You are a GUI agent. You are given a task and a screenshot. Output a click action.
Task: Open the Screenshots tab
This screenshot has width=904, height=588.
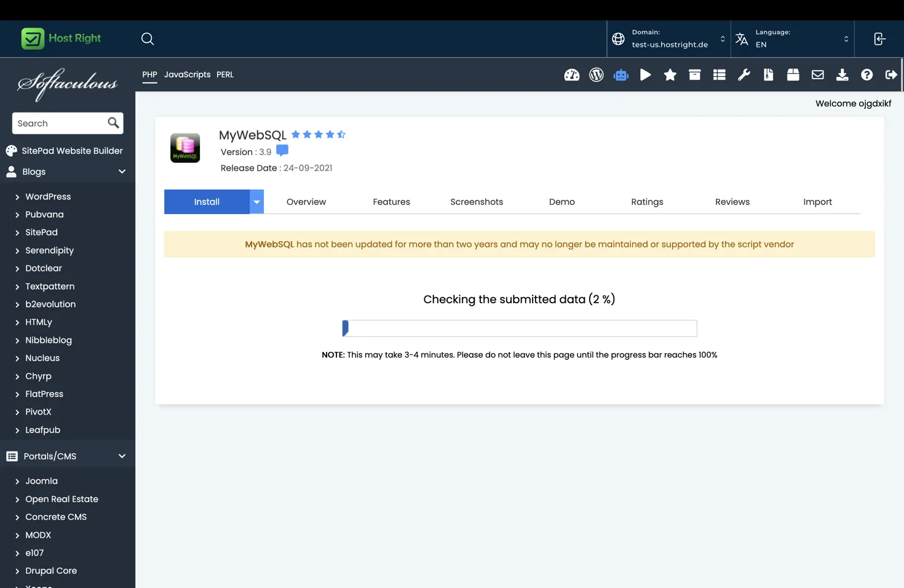click(477, 202)
